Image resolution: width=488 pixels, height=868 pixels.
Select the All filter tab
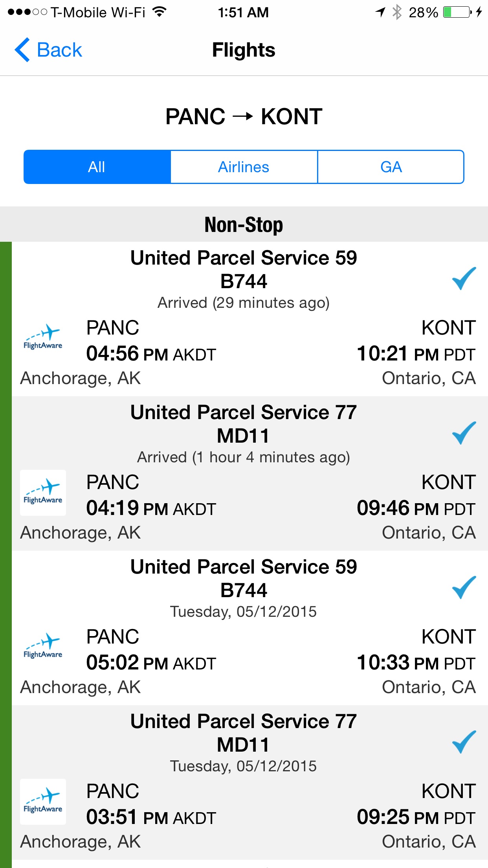click(x=97, y=167)
